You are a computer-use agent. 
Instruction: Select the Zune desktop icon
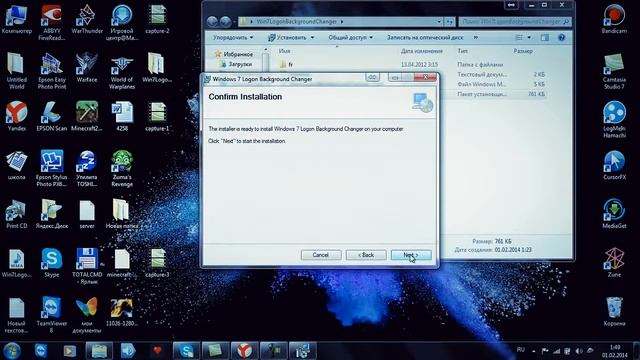(x=614, y=262)
